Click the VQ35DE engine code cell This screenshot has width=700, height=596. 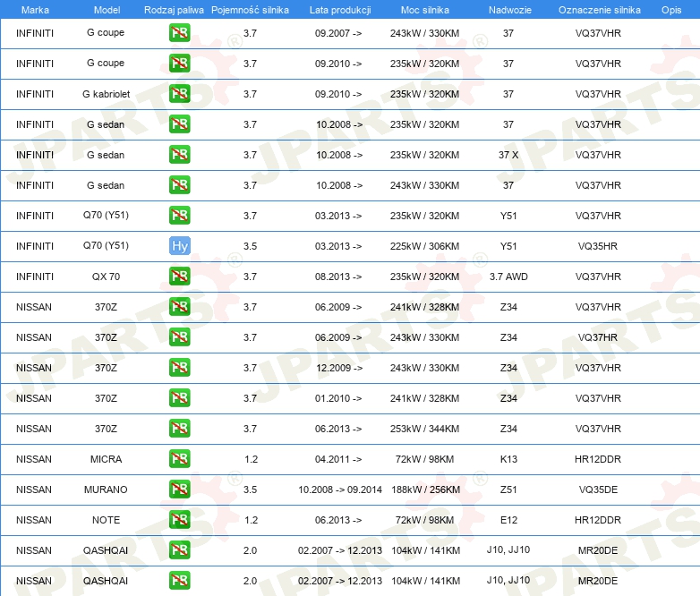[x=598, y=490]
